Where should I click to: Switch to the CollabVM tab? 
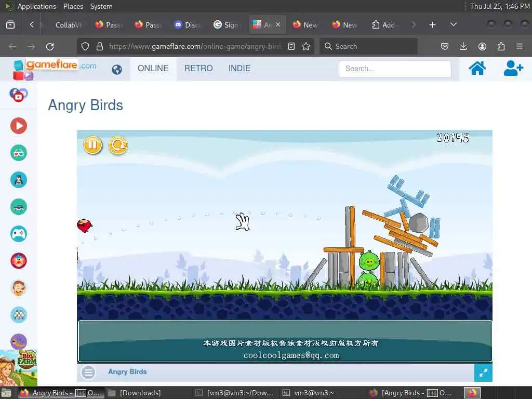click(68, 25)
